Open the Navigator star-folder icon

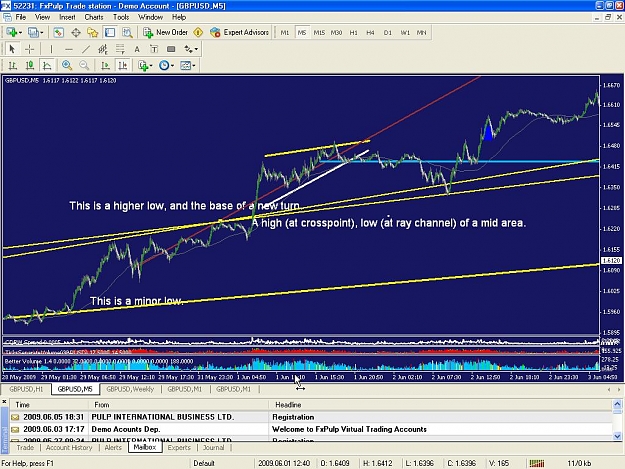(x=92, y=33)
